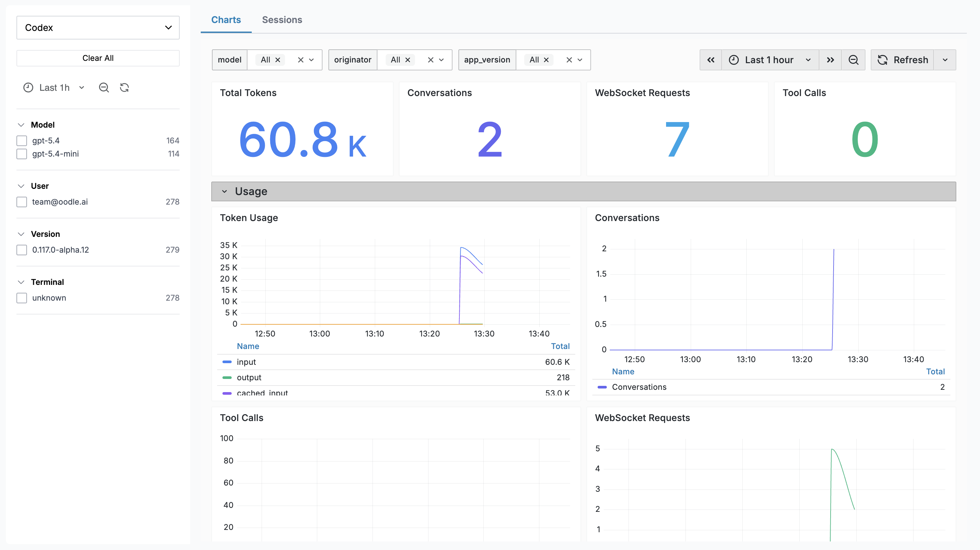Shift the time range back using double-left arrows
The image size is (980, 550).
coord(711,60)
